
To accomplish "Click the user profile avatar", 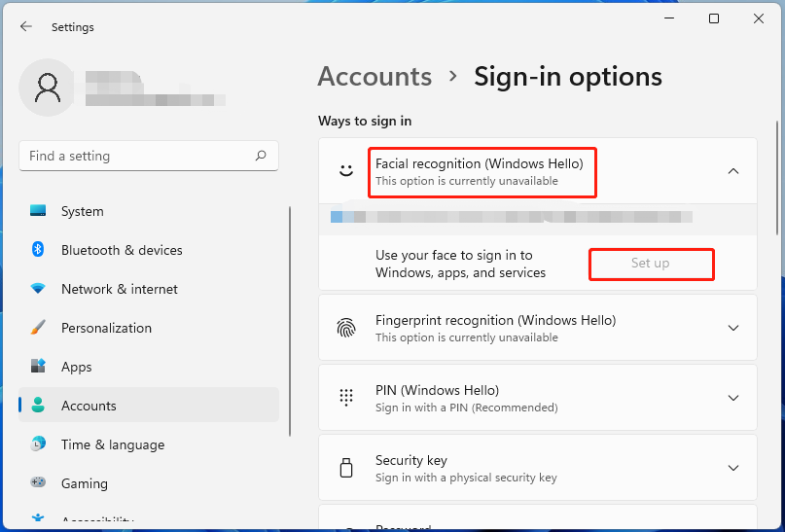I will [48, 88].
